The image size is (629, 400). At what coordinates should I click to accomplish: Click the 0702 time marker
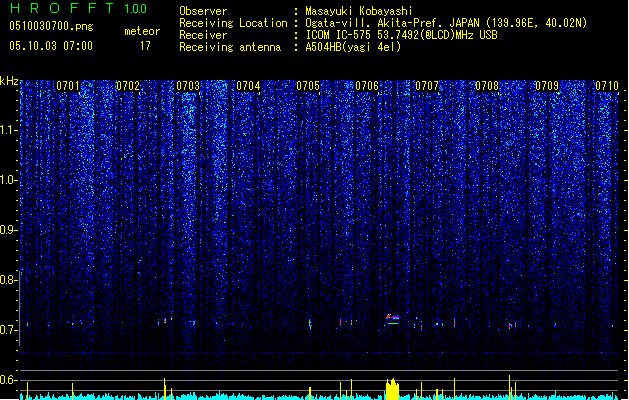coord(128,86)
